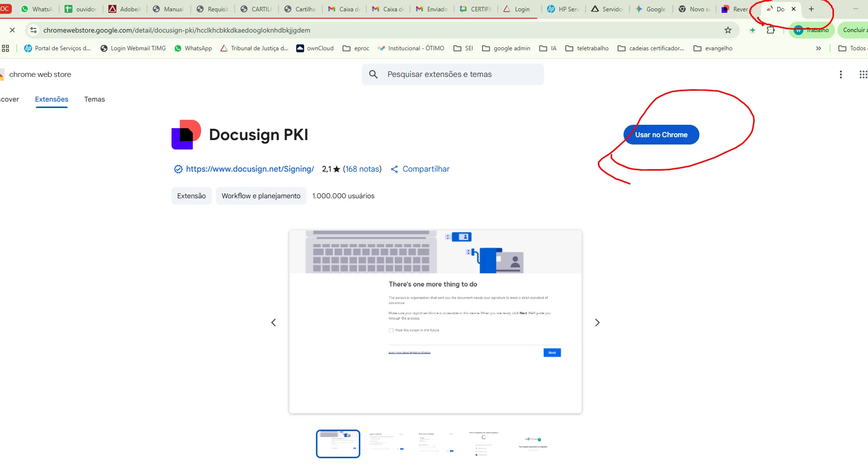Switch to the Extensões tab
The image size is (868, 473).
point(52,99)
